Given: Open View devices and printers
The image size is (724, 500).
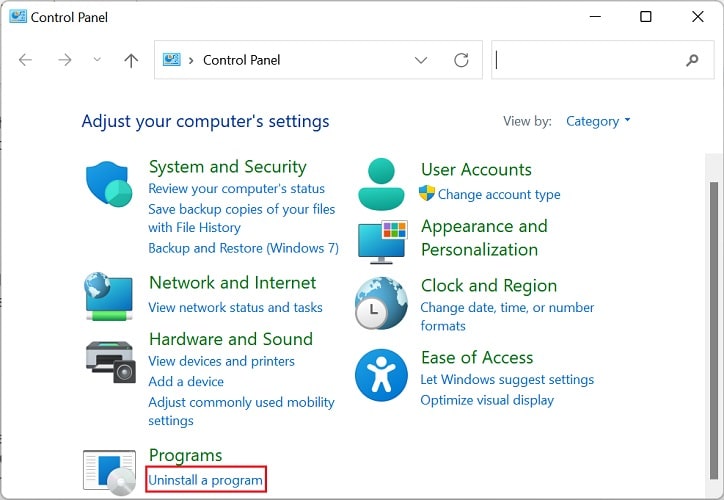Looking at the screenshot, I should 221,361.
